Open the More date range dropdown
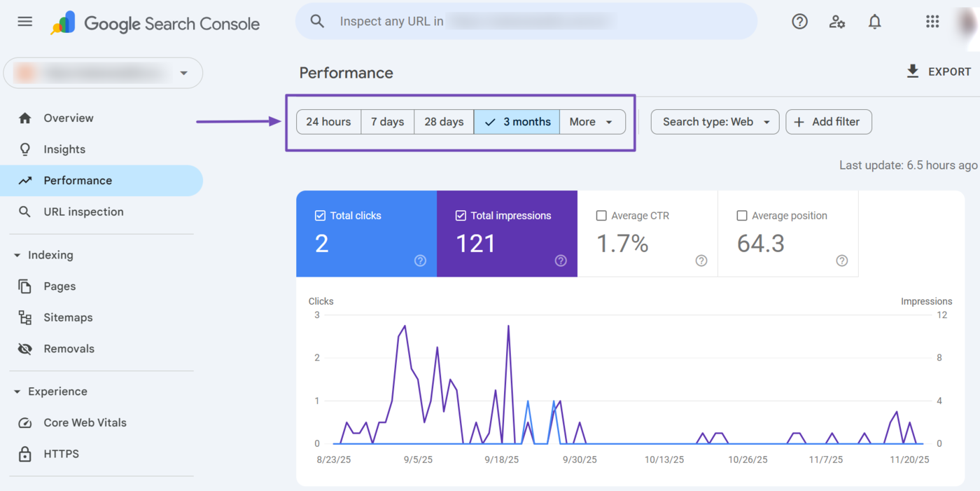This screenshot has width=980, height=491. tap(591, 122)
